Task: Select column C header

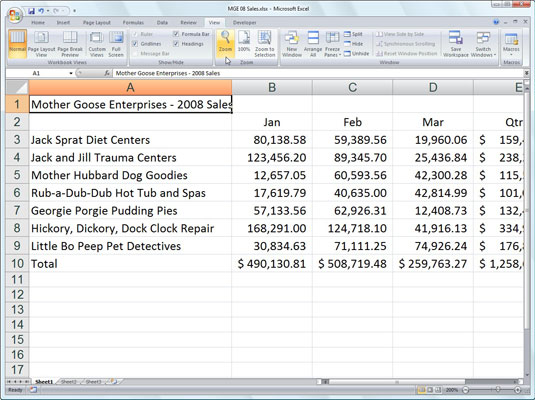Action: (352, 87)
